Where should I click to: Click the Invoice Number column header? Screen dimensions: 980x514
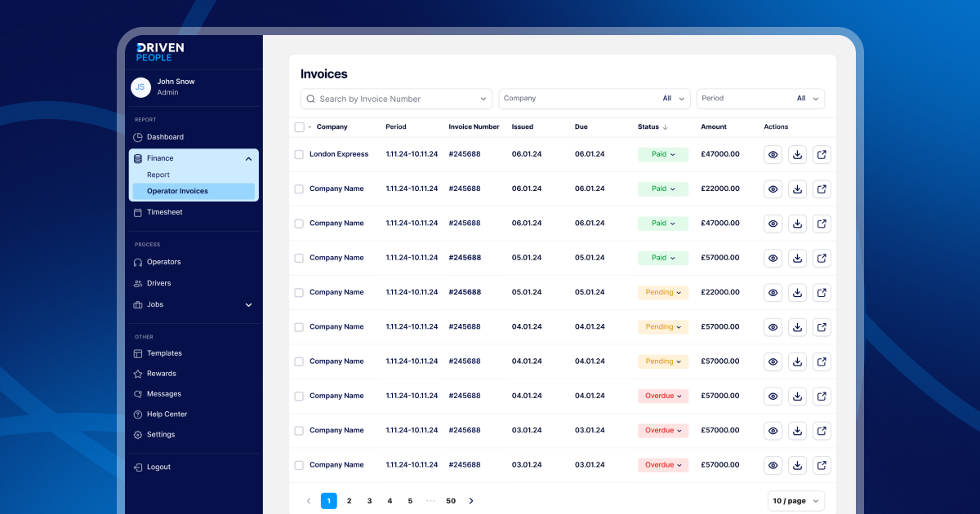[x=474, y=127]
